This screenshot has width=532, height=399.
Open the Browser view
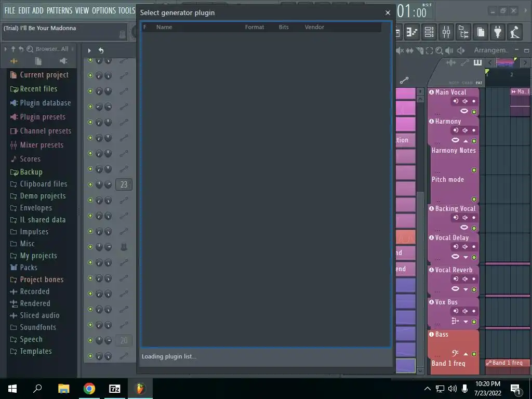[x=463, y=32]
